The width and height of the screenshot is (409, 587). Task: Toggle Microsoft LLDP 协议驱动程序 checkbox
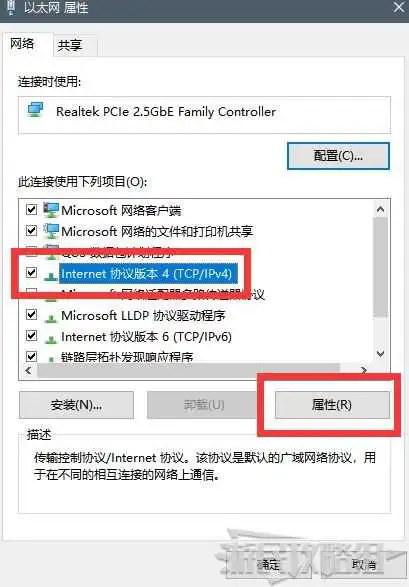(31, 314)
